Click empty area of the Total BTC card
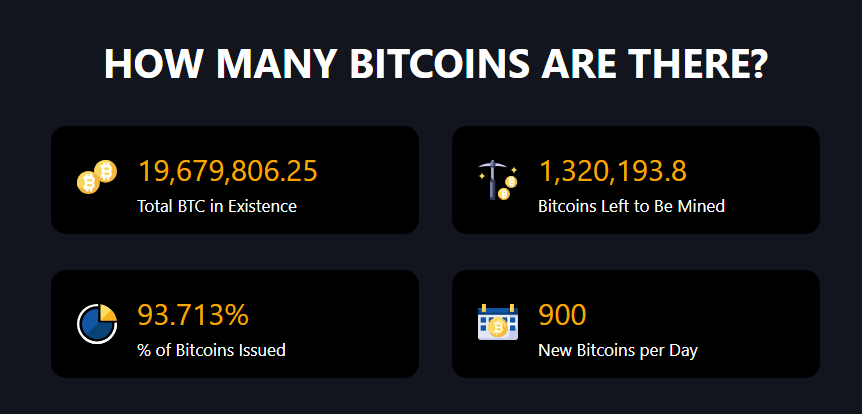The image size is (862, 414). [370, 180]
